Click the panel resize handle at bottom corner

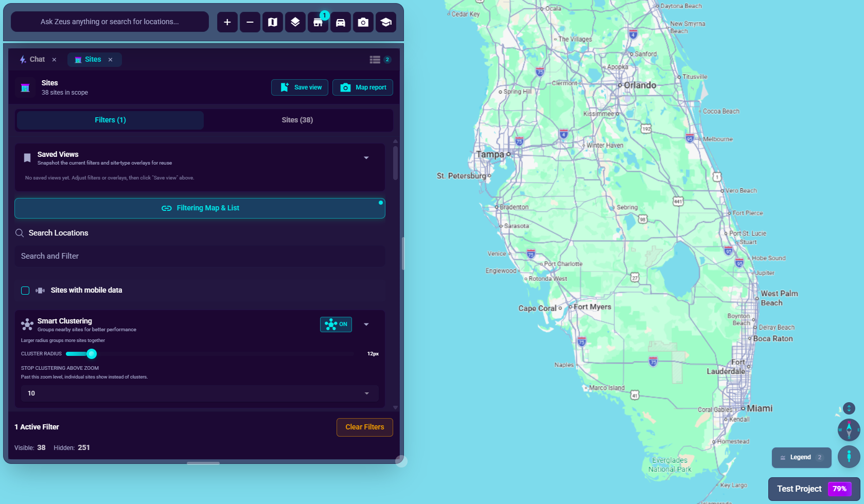401,461
